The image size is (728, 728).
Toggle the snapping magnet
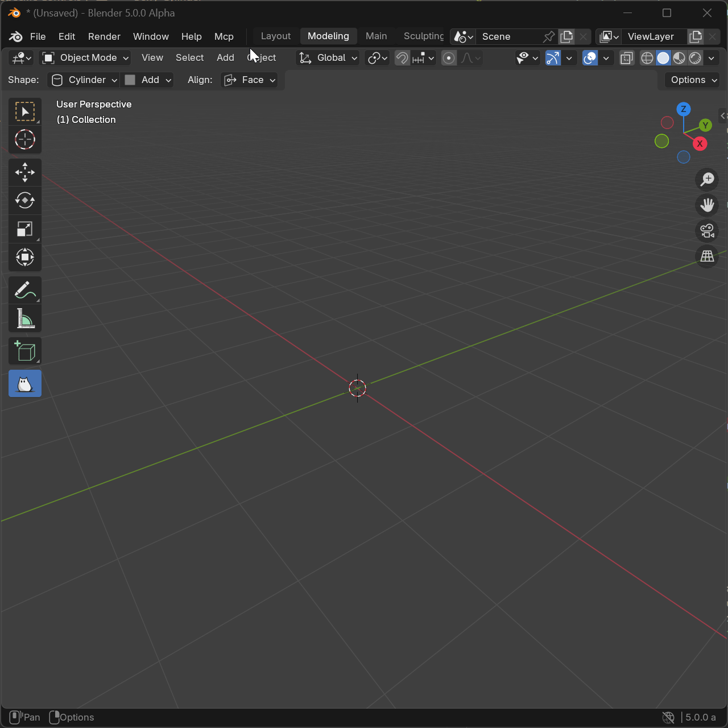pyautogui.click(x=402, y=58)
